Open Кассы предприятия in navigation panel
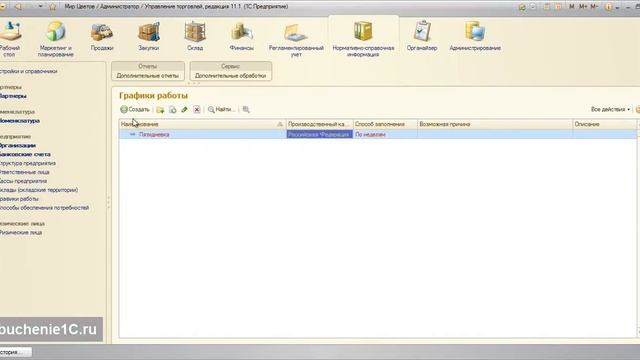Screen dimensions: 640x360 click(x=23, y=181)
